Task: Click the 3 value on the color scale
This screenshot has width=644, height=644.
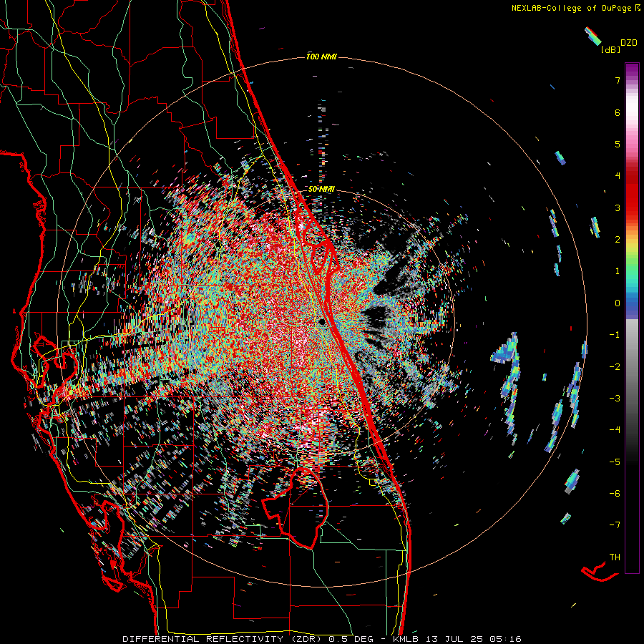Action: point(618,208)
